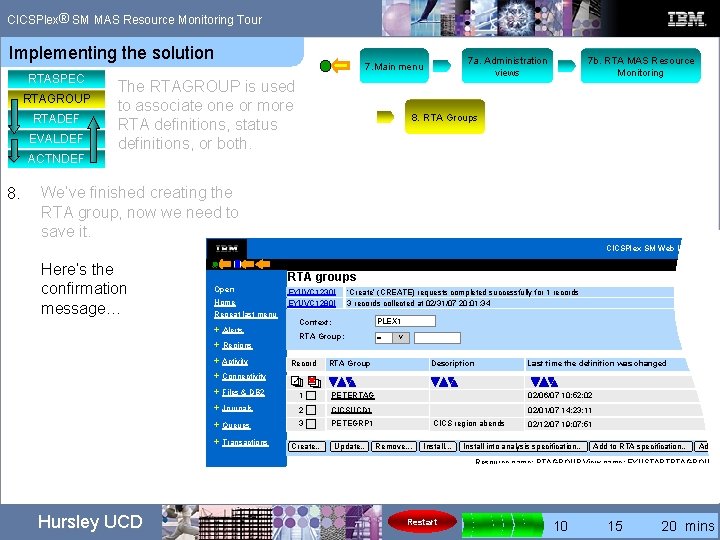Select the ACTNDEF box
The width and height of the screenshot is (720, 540).
56,158
